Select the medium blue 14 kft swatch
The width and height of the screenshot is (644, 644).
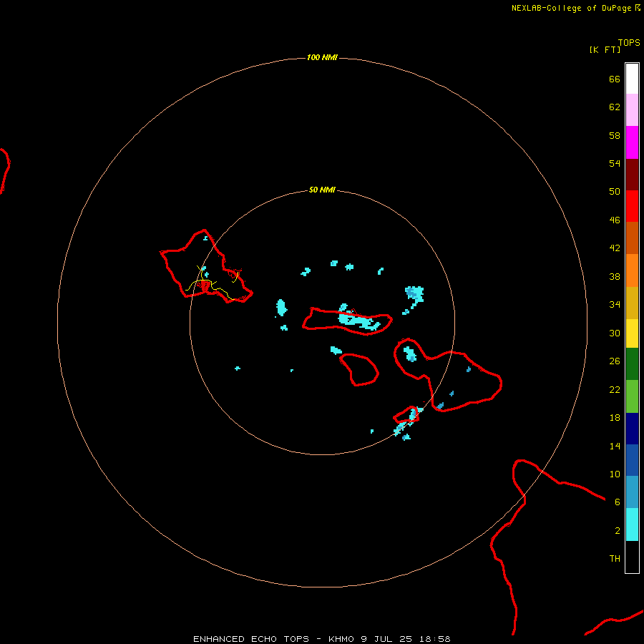pos(632,460)
